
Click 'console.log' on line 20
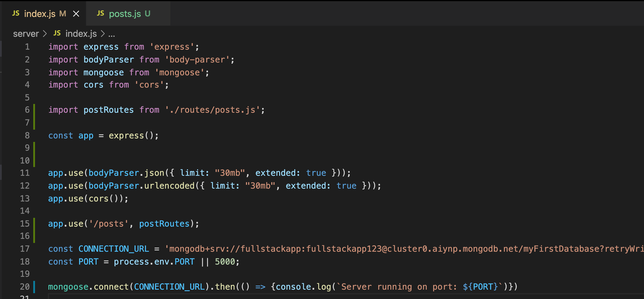coord(304,287)
